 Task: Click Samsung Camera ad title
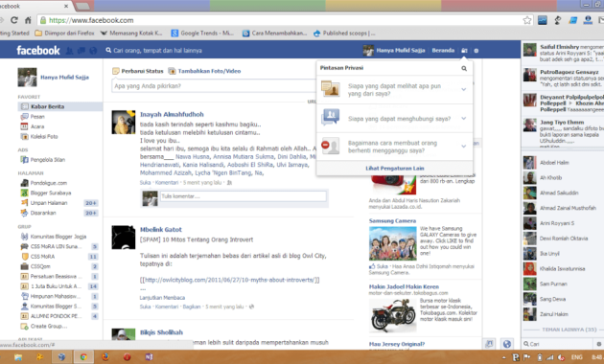click(x=392, y=221)
